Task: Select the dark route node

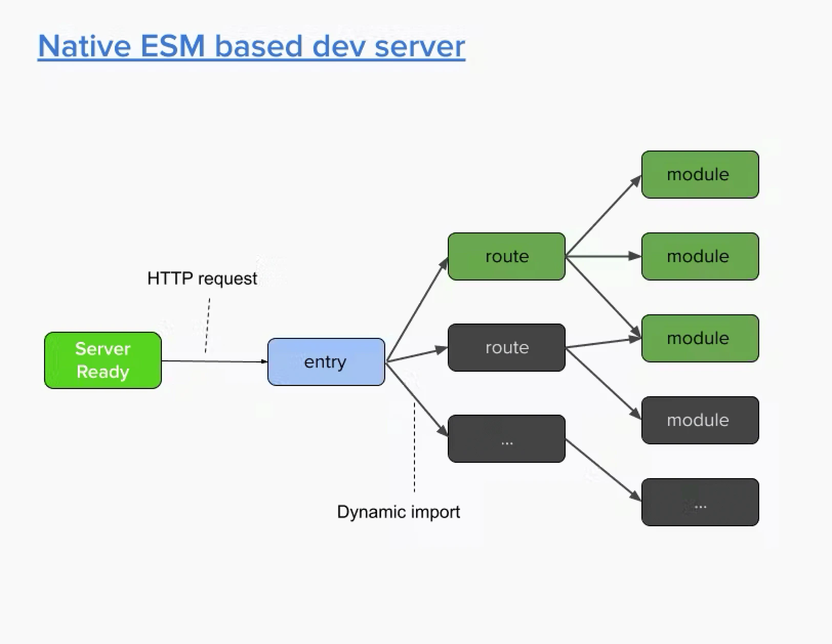Action: pos(506,348)
